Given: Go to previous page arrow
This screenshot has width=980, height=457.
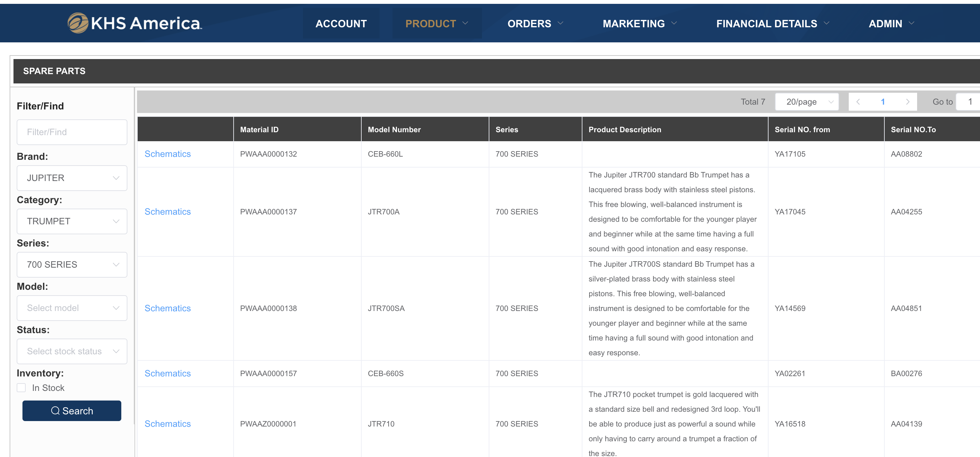Looking at the screenshot, I should coord(858,102).
